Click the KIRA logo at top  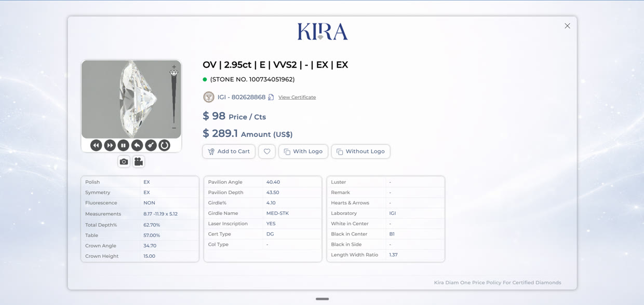(323, 32)
